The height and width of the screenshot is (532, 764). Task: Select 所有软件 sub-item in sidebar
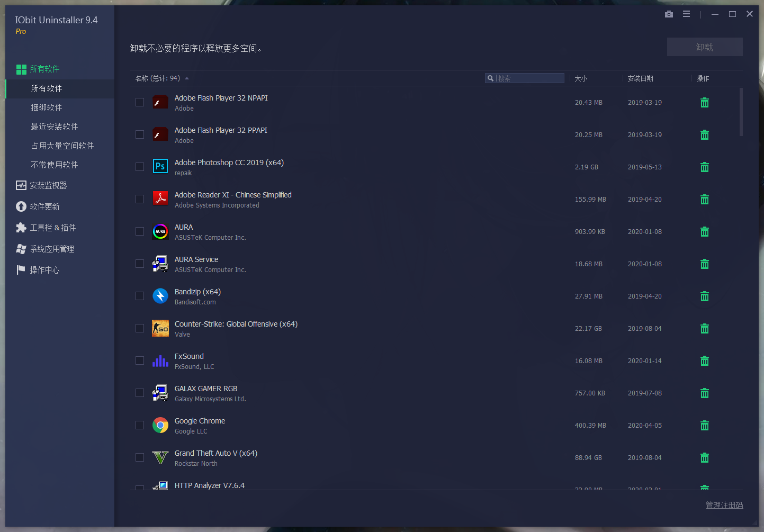(x=59, y=88)
